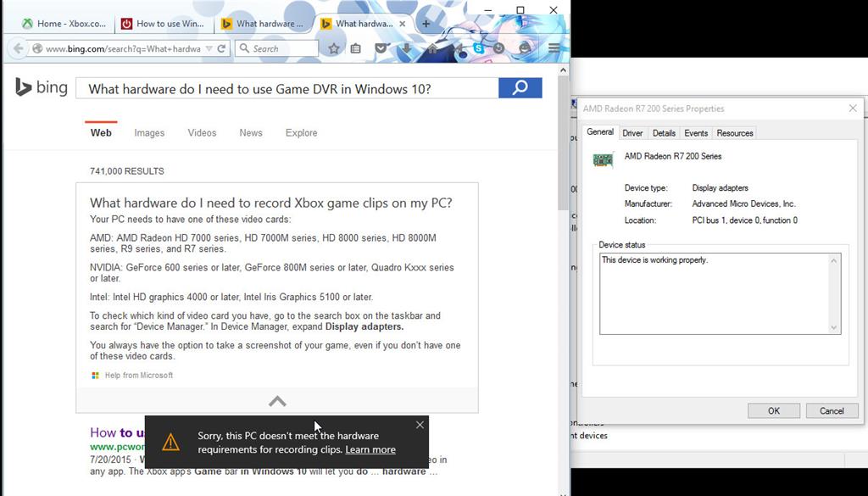Click the page scrollbar up arrow
Screen dimensions: 868x496
pos(563,71)
